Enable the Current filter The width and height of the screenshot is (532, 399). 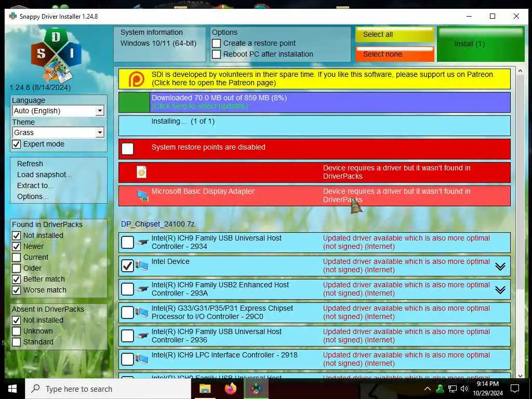point(16,257)
